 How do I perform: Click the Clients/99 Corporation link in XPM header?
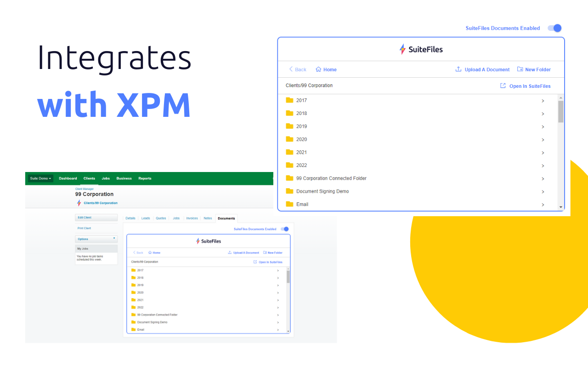click(101, 203)
